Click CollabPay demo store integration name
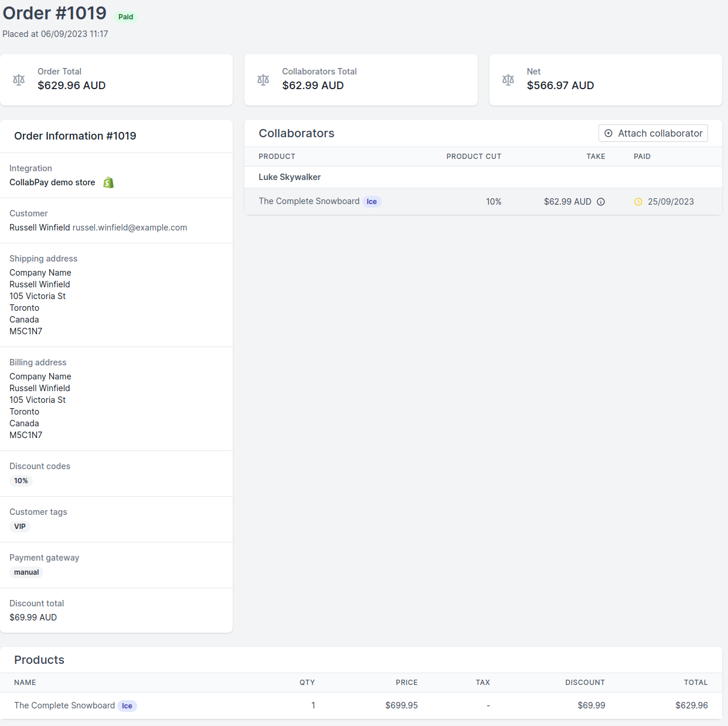Image resolution: width=728 pixels, height=726 pixels. tap(52, 182)
